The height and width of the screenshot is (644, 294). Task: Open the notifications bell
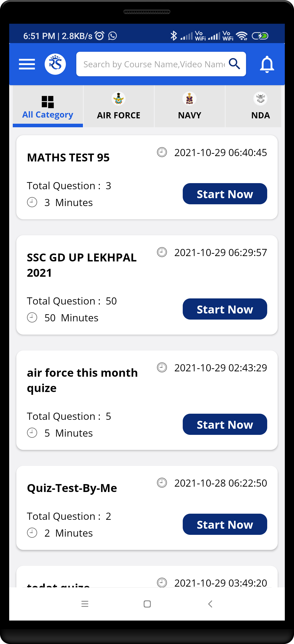tap(267, 64)
